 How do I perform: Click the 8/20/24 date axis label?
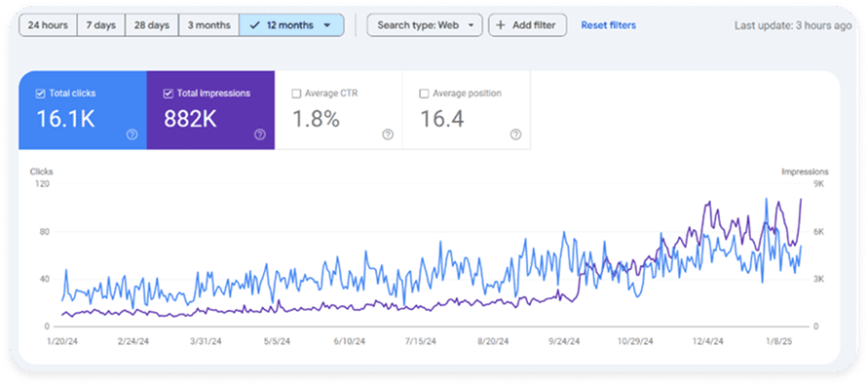[x=494, y=342]
